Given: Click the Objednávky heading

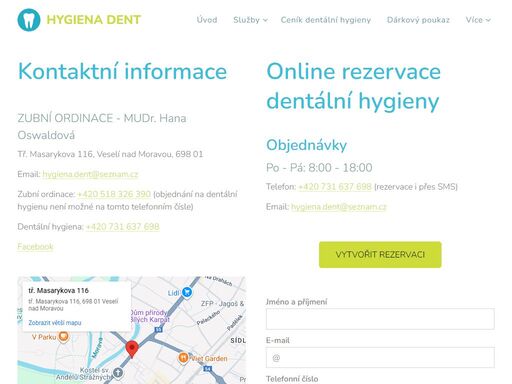Looking at the screenshot, I should click(x=306, y=145).
